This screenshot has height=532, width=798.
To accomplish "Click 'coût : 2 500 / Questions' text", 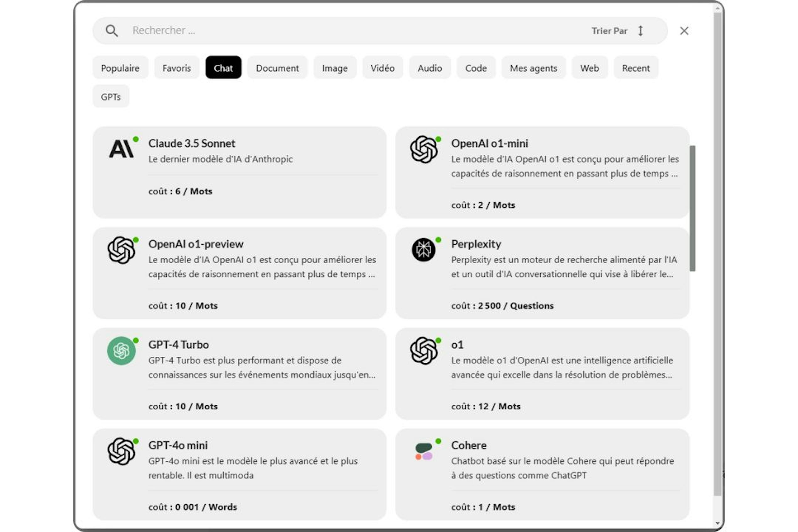I will click(502, 306).
